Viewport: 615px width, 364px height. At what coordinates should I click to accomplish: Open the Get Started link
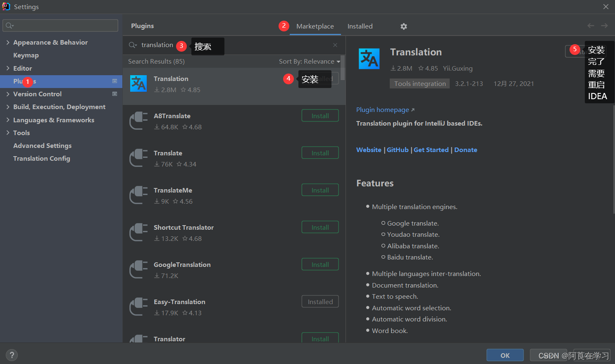click(x=431, y=150)
